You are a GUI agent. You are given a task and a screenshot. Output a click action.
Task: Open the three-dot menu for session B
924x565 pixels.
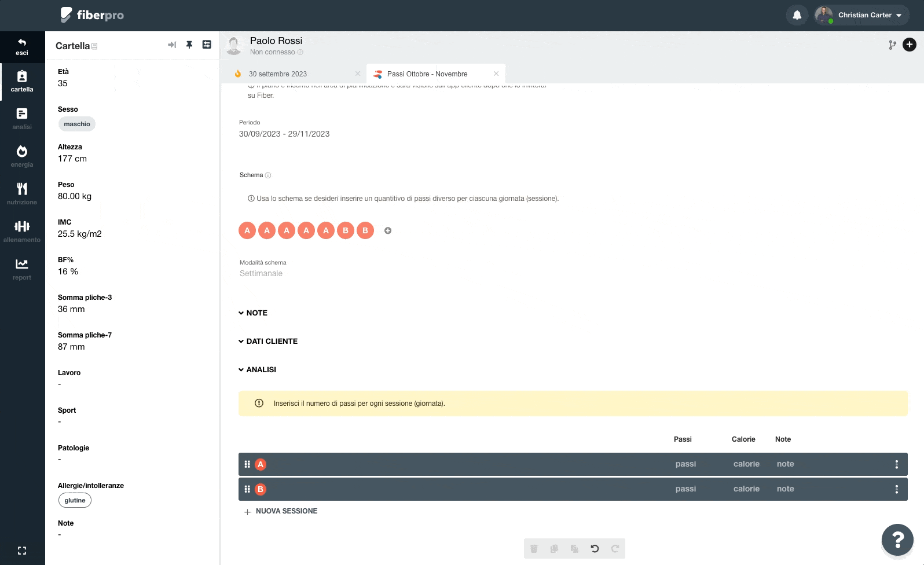(x=897, y=489)
